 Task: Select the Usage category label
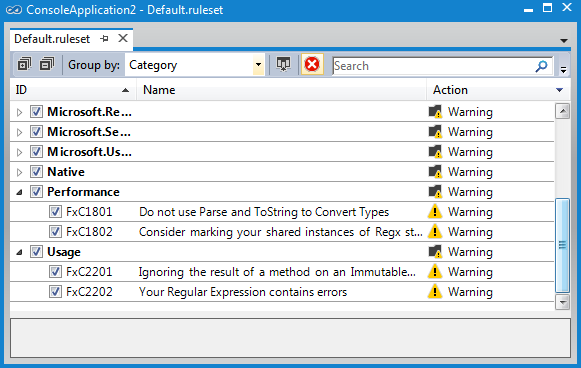pos(64,252)
